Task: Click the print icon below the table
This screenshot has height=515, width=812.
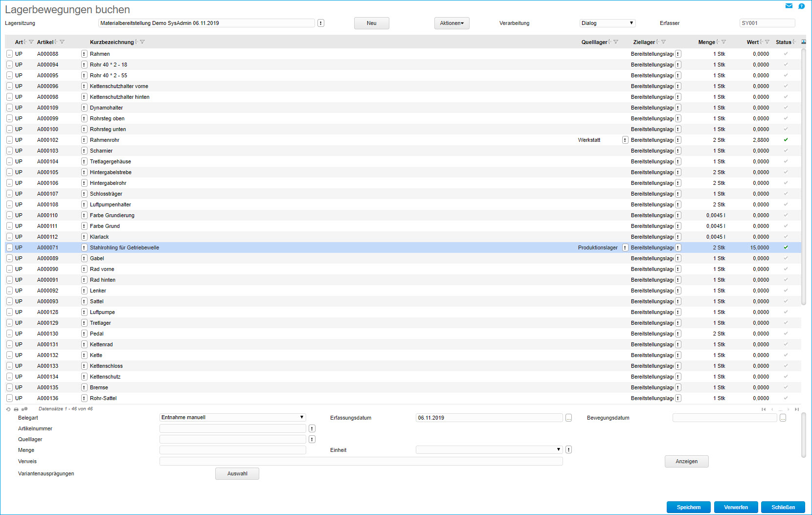Action: pyautogui.click(x=16, y=409)
